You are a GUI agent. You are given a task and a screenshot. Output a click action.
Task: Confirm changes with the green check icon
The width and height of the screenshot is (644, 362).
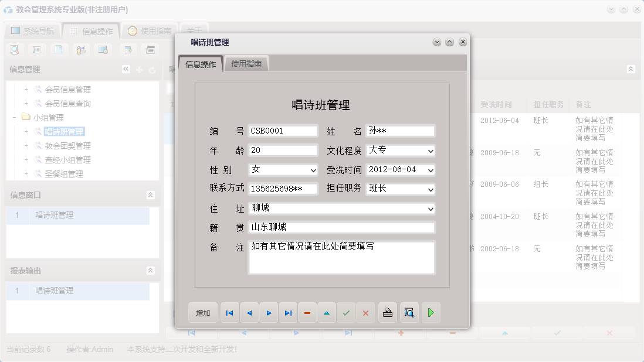[346, 313]
